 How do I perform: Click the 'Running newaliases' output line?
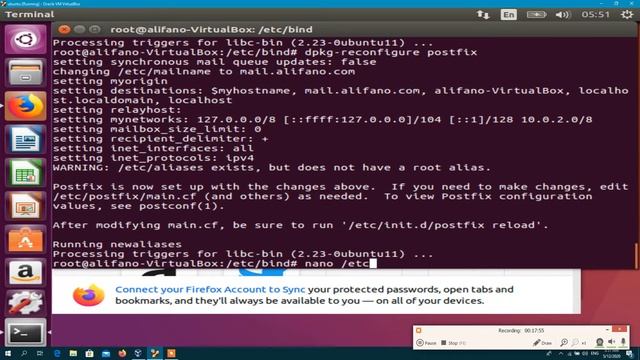(x=117, y=244)
